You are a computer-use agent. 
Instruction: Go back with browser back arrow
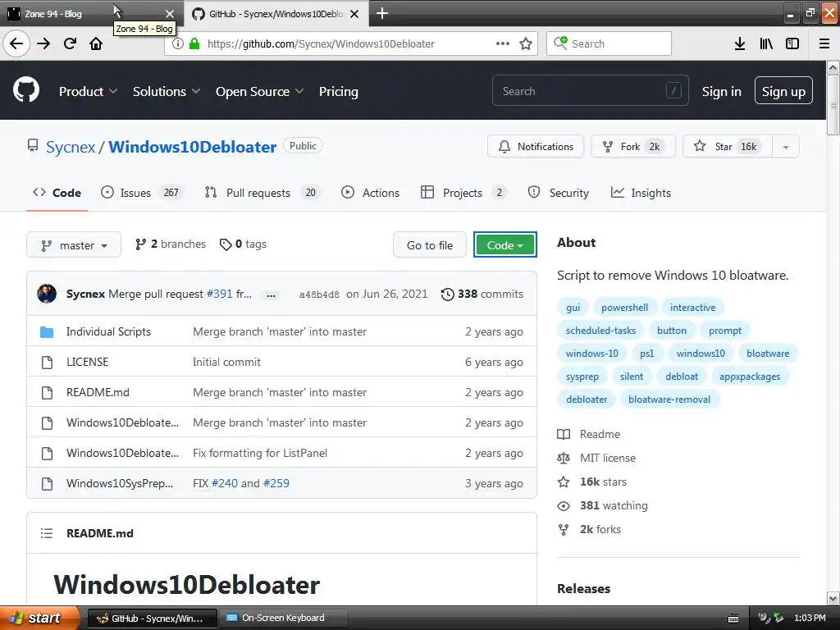pyautogui.click(x=16, y=43)
